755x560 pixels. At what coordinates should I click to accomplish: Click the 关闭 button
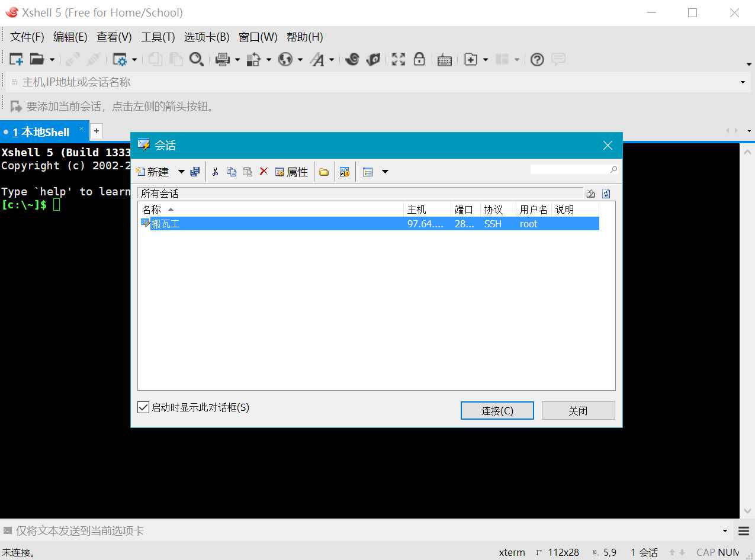coord(578,411)
